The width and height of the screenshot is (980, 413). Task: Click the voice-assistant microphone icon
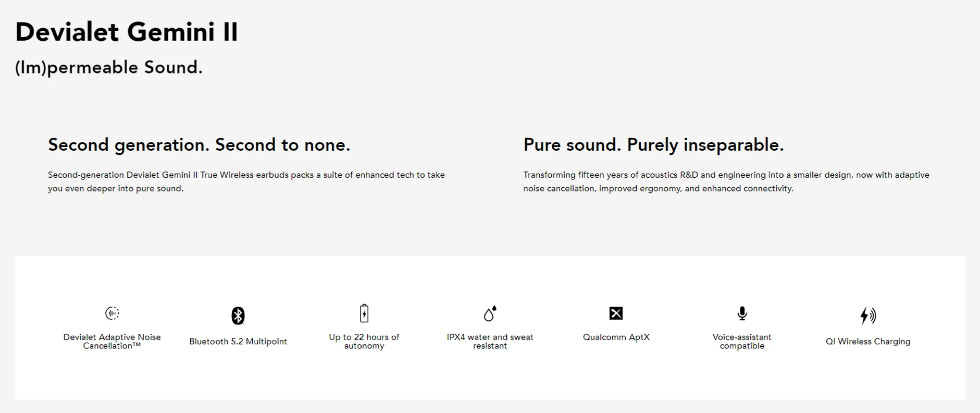(742, 313)
